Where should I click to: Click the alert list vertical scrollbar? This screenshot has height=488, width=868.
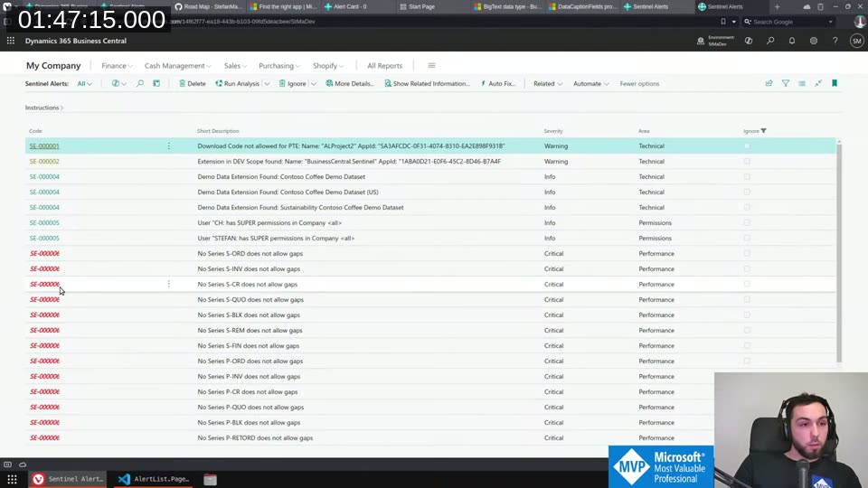(839, 252)
